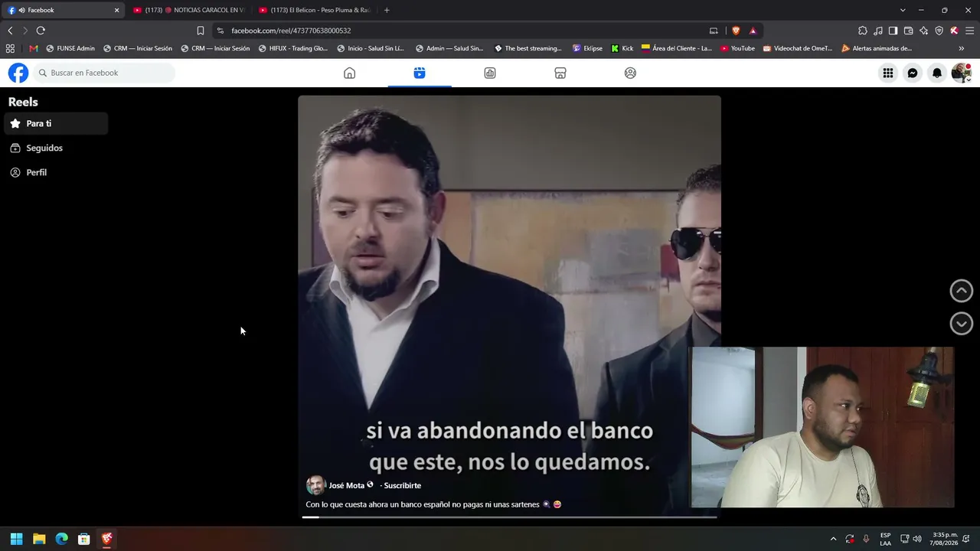Viewport: 980px width, 551px height.
Task: Open the browser profile avatar in toolbar
Action: [954, 31]
